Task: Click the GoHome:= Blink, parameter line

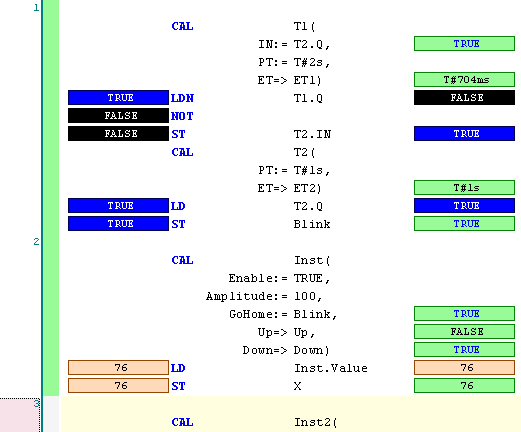Action: point(283,314)
